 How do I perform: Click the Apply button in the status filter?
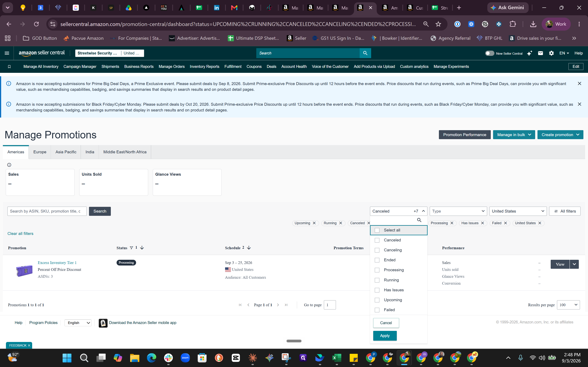click(x=385, y=336)
